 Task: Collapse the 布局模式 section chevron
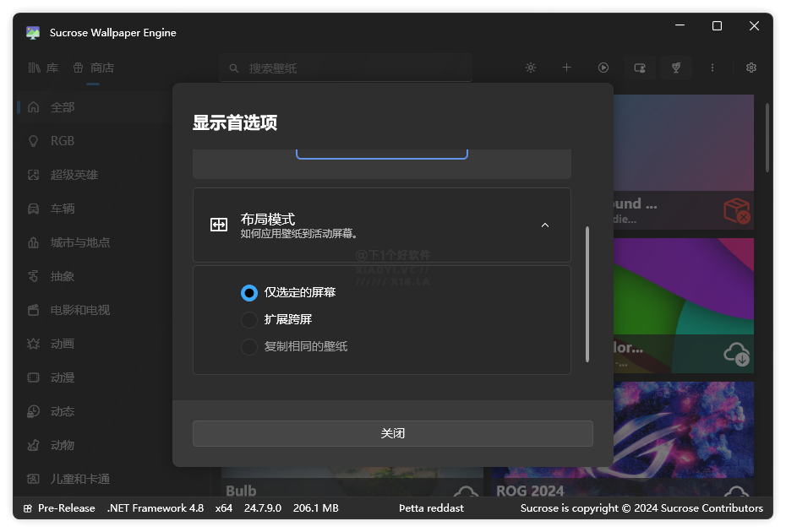545,225
